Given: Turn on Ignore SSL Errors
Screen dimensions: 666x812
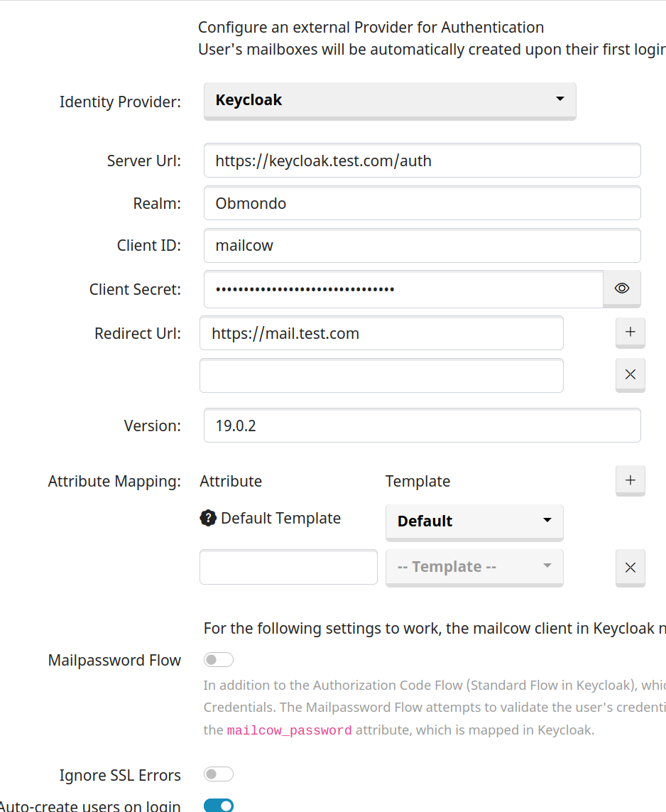Looking at the screenshot, I should 218,774.
